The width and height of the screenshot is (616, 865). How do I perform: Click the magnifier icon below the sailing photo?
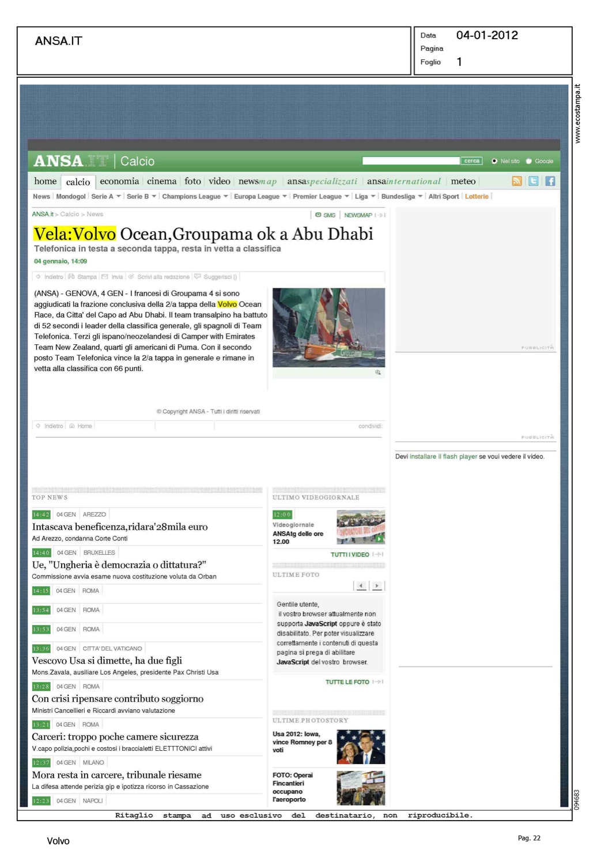378,373
